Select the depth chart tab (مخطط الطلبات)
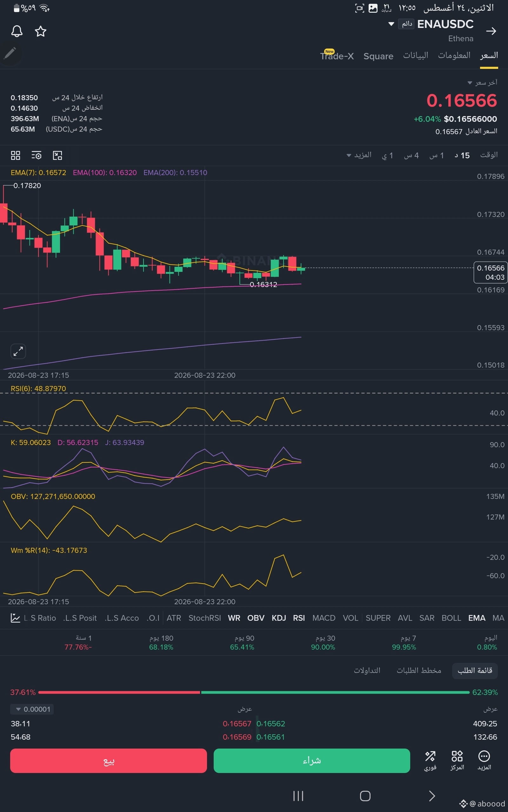 pyautogui.click(x=419, y=671)
